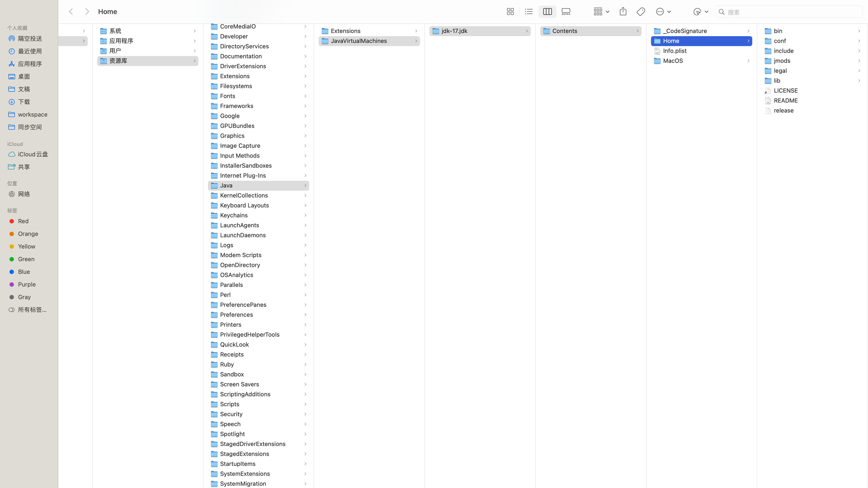Switch to list view
The width and height of the screenshot is (868, 488).
(x=529, y=12)
